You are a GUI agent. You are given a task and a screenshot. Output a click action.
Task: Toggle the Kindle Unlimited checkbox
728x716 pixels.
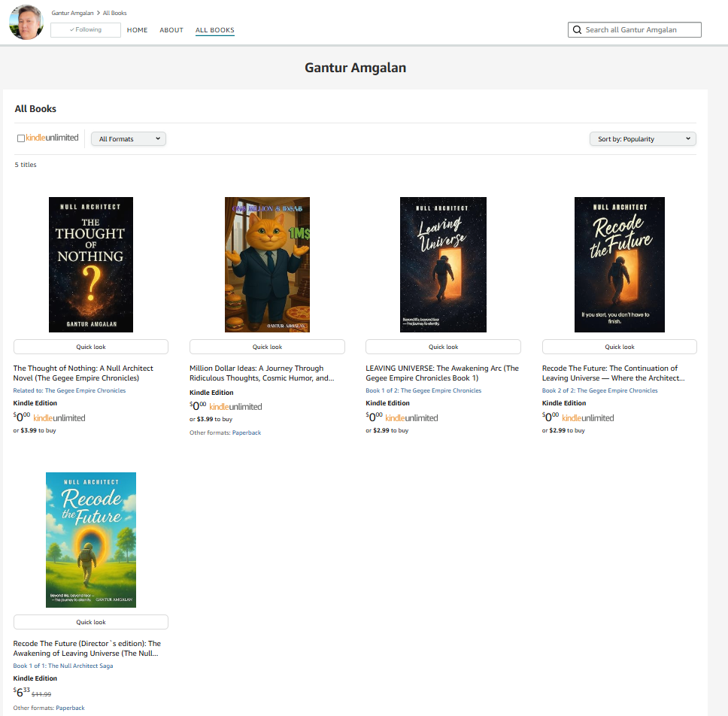coord(21,138)
